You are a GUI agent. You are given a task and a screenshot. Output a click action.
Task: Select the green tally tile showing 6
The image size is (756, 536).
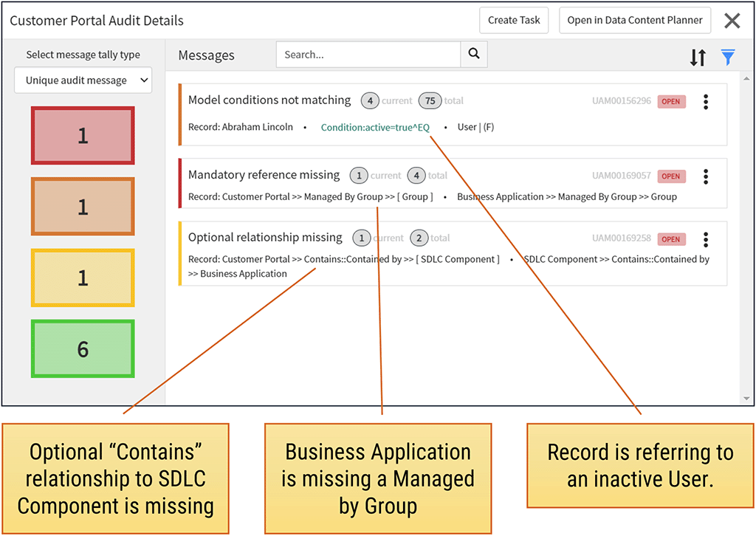coord(83,348)
